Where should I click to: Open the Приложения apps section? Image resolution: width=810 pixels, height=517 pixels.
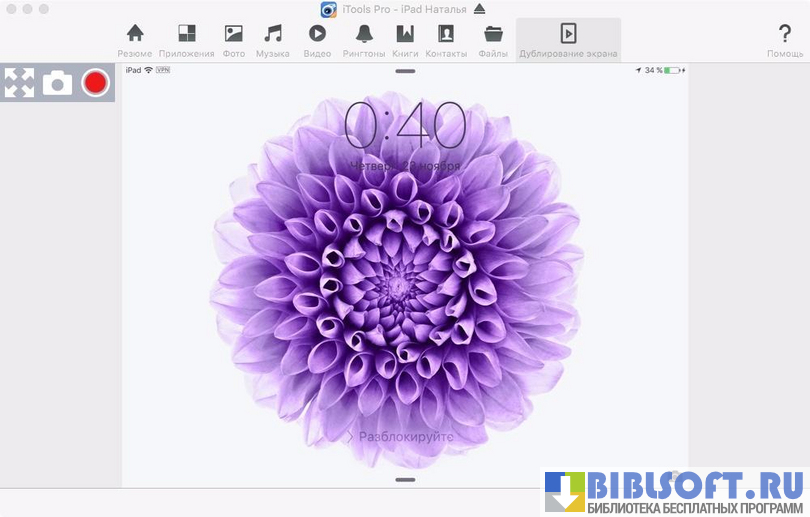(x=186, y=40)
